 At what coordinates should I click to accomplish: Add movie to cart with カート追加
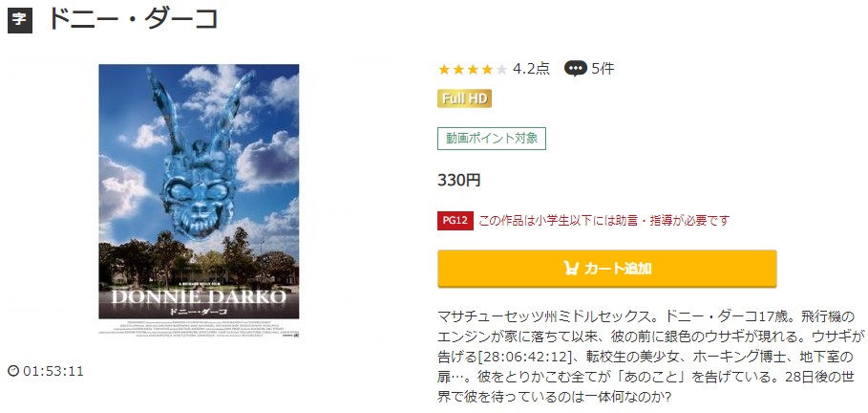point(606,269)
